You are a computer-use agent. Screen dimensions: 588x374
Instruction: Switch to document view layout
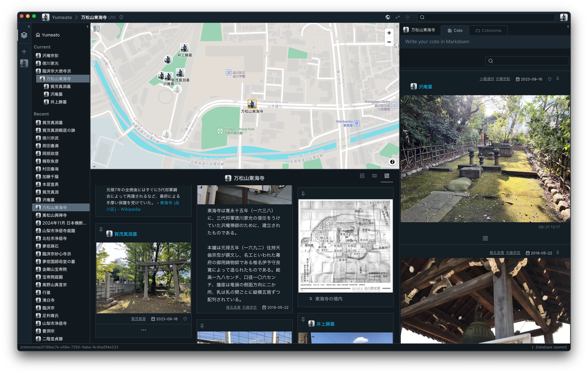362,176
